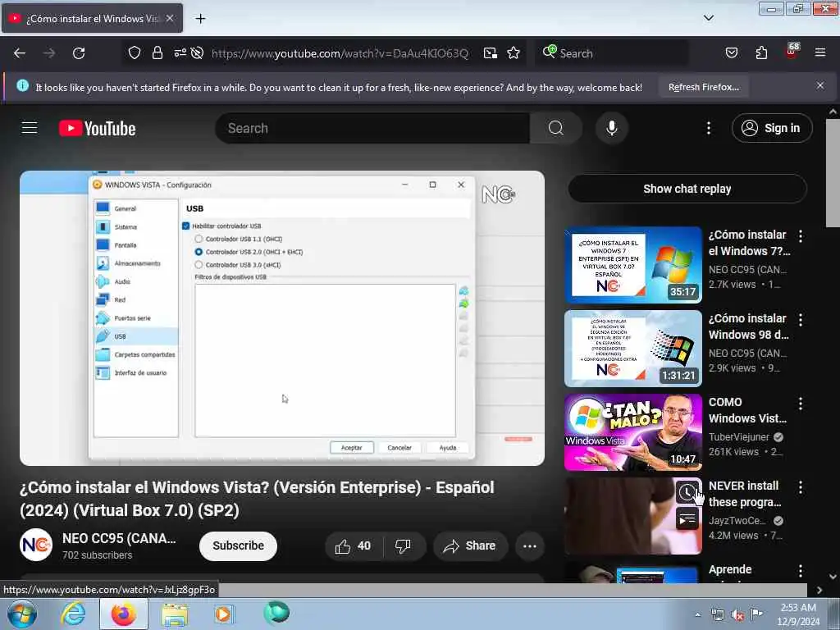Open the Firefox extensions puzzle icon
This screenshot has height=630, width=840.
pos(761,52)
